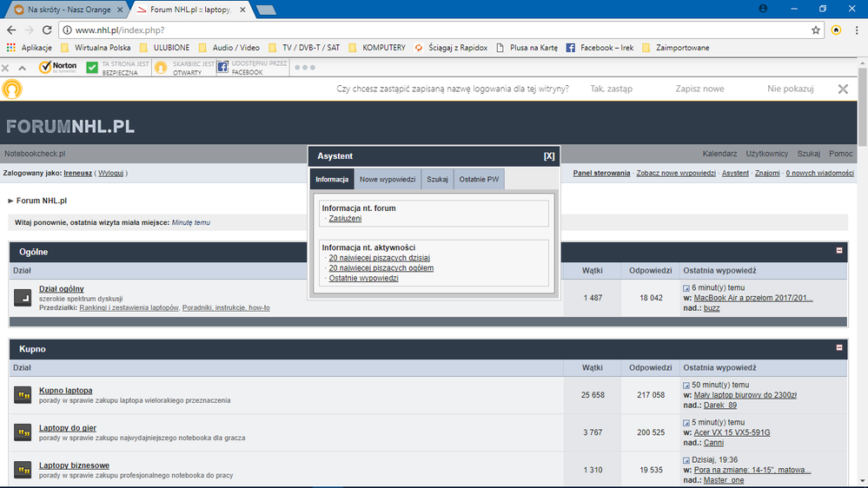Select Informacja tab in Asystent
The image size is (868, 488).
[x=332, y=179]
